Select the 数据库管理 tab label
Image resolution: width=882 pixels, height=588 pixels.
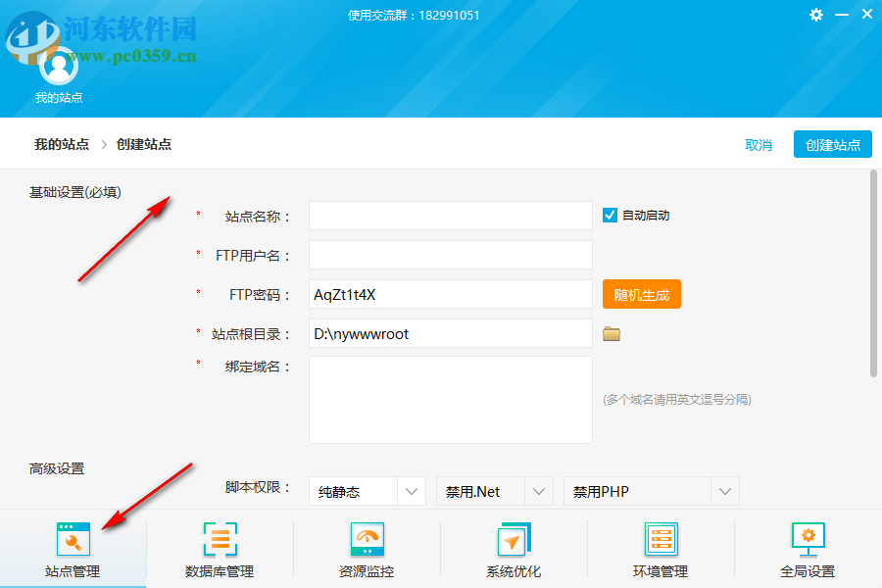220,571
